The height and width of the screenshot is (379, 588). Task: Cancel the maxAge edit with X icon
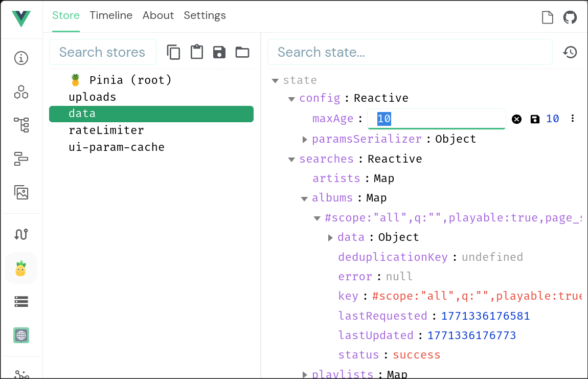click(517, 119)
